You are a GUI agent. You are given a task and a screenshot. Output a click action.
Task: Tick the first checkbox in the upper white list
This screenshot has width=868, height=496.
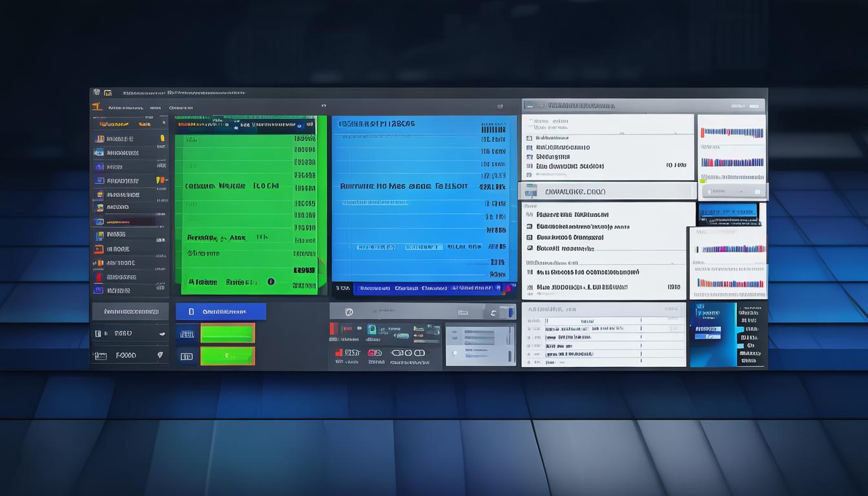530,138
